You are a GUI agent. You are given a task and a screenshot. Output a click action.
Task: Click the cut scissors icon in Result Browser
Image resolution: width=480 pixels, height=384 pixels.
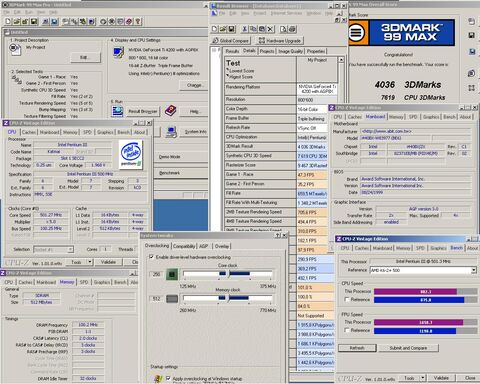click(244, 29)
